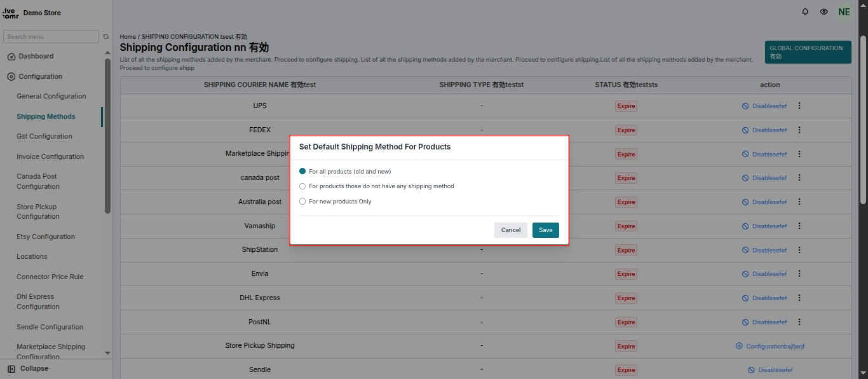Viewport: 868px width, 379px height.
Task: Click the Home breadcrumb link
Action: tap(128, 38)
